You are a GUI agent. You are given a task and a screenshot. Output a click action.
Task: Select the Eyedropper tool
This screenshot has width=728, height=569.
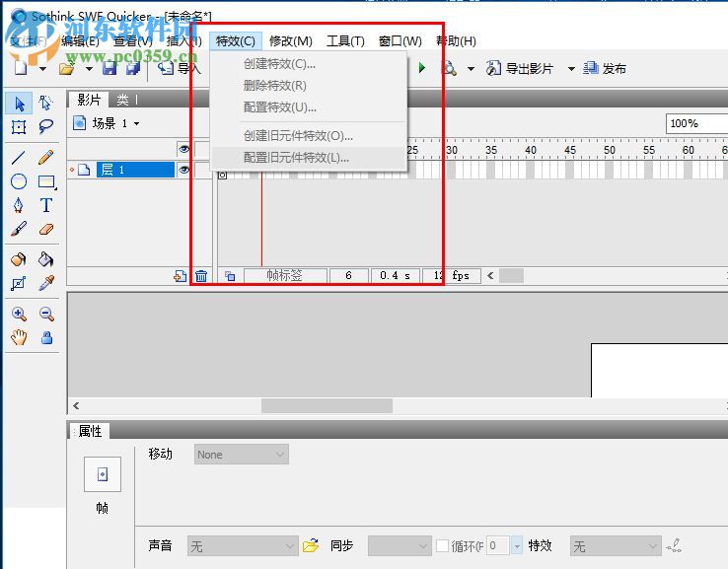[46, 283]
